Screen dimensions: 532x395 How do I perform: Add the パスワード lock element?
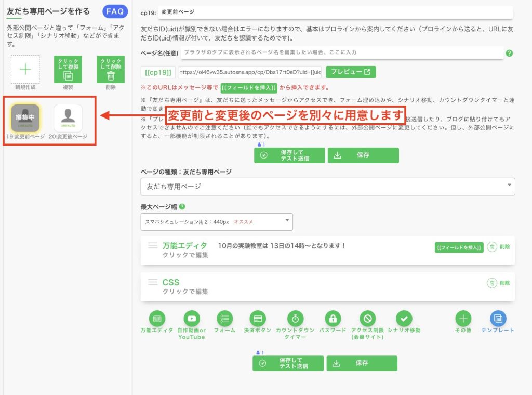[x=332, y=318]
